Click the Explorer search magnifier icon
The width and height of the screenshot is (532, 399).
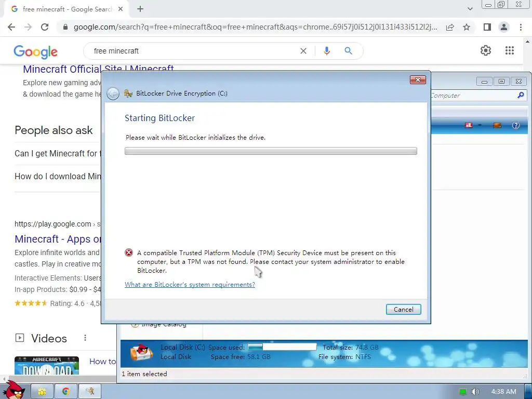pyautogui.click(x=521, y=96)
